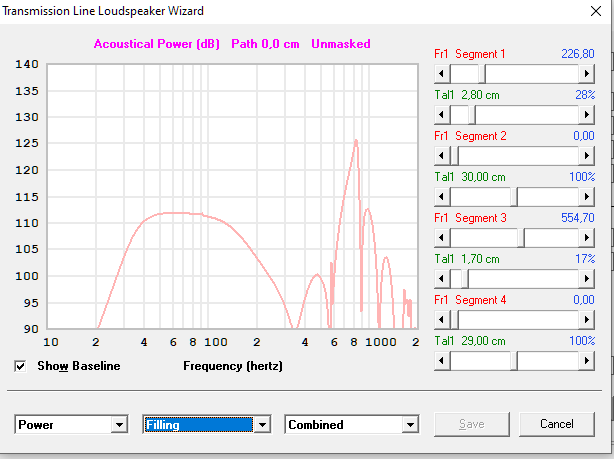This screenshot has width=614, height=459.
Task: Click left arrow of Segment 3 scrollbar
Action: coord(442,238)
